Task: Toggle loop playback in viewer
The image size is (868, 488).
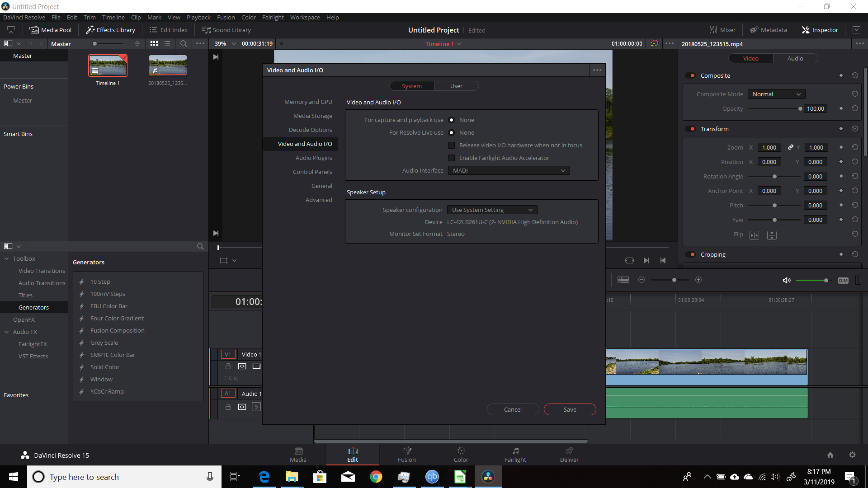Action: pyautogui.click(x=629, y=260)
